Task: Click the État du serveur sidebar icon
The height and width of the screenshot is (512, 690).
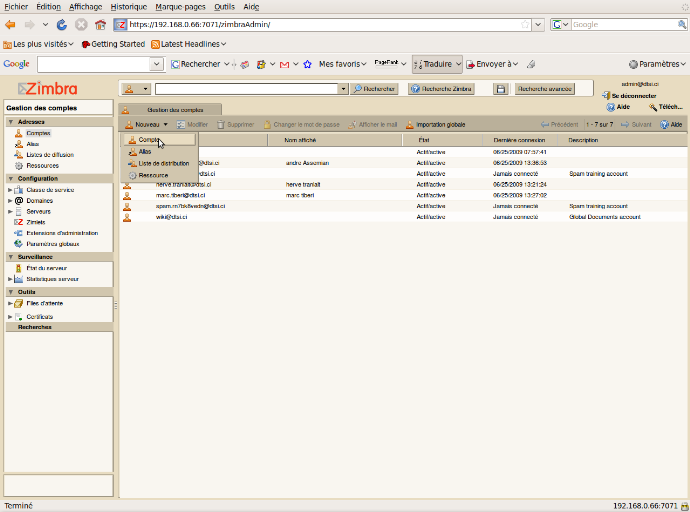Action: coord(18,268)
